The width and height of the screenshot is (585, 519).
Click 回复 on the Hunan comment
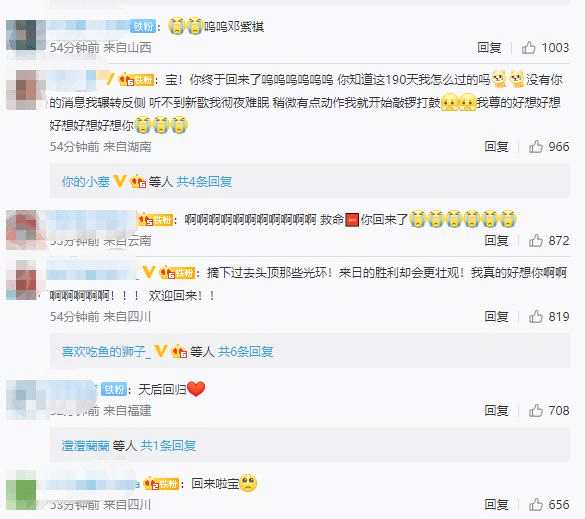(496, 146)
